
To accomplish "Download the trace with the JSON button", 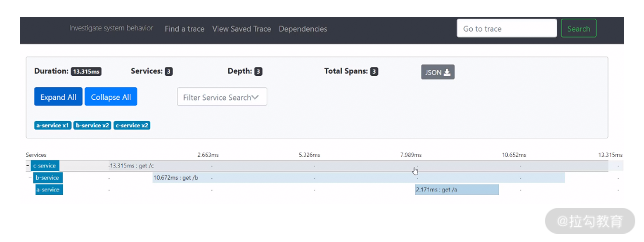I will point(438,72).
